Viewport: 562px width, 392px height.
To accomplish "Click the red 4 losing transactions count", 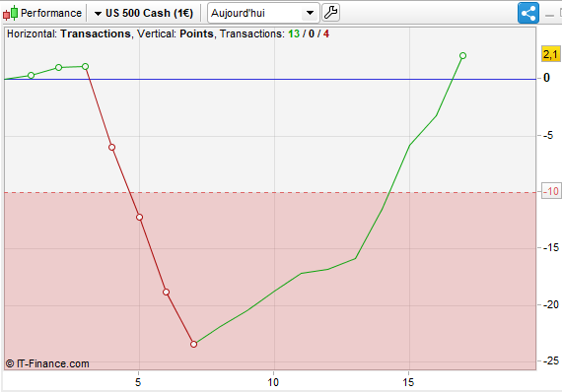I will pos(325,33).
